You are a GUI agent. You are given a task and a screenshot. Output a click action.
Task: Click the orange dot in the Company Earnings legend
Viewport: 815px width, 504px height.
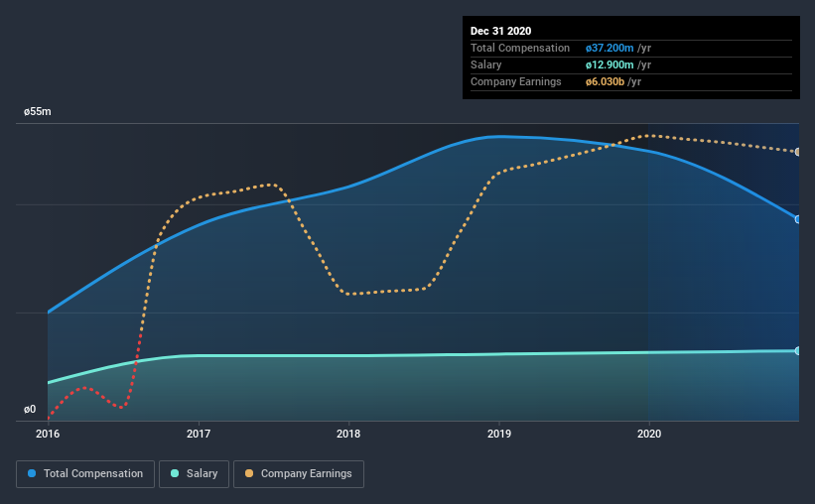(x=249, y=473)
